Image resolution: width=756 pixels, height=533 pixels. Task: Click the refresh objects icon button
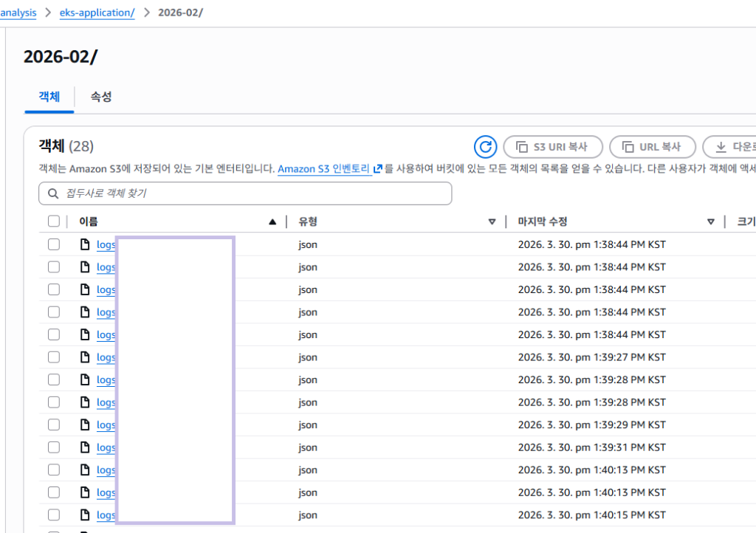485,147
